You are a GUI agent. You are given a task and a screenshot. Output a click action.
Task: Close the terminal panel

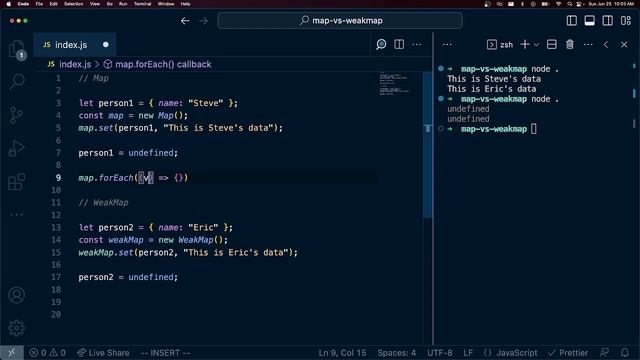click(x=624, y=44)
